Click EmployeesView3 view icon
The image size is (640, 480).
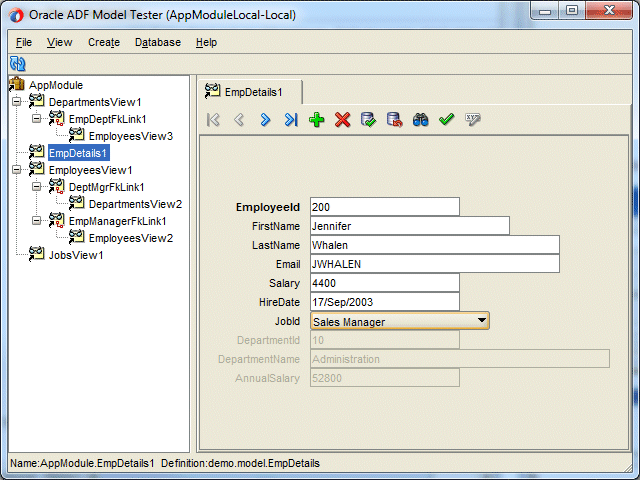(77, 135)
